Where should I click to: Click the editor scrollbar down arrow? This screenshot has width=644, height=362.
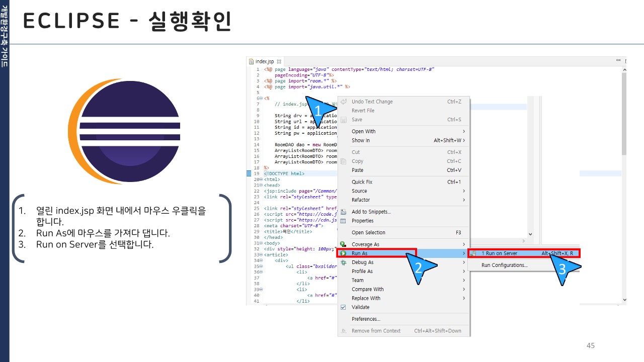(624, 300)
